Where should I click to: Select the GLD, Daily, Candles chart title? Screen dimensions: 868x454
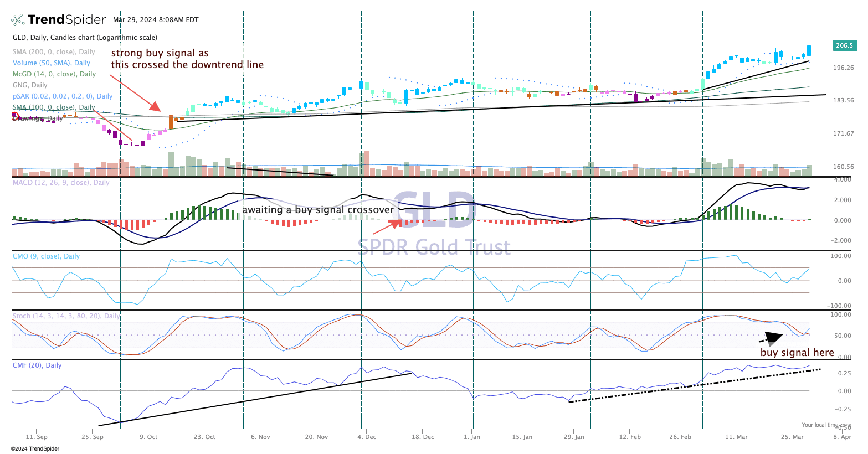pos(85,38)
